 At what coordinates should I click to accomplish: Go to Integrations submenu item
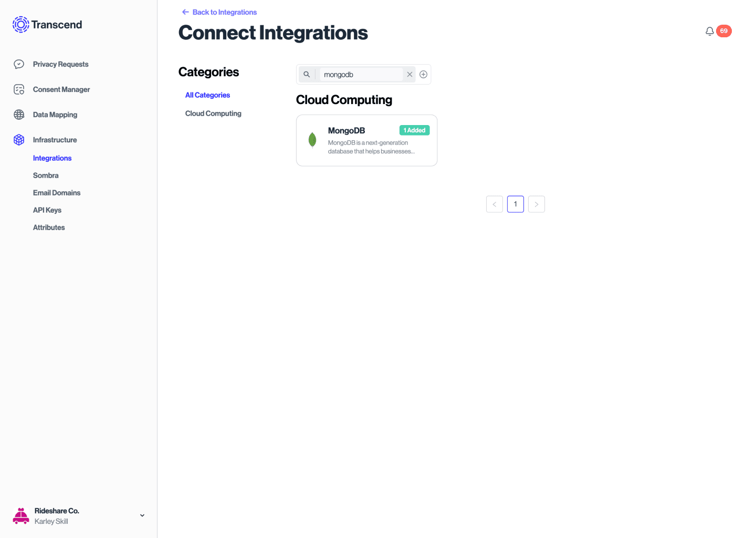tap(52, 158)
